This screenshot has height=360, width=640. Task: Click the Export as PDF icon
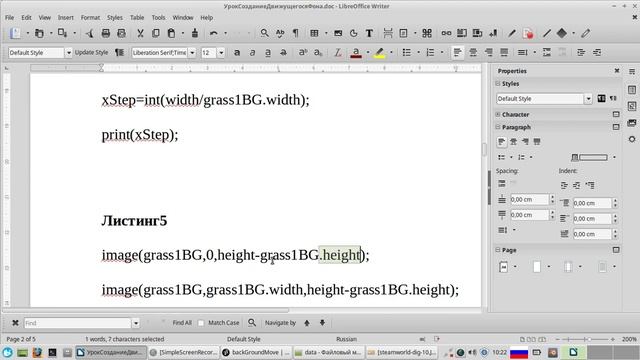tap(90, 33)
